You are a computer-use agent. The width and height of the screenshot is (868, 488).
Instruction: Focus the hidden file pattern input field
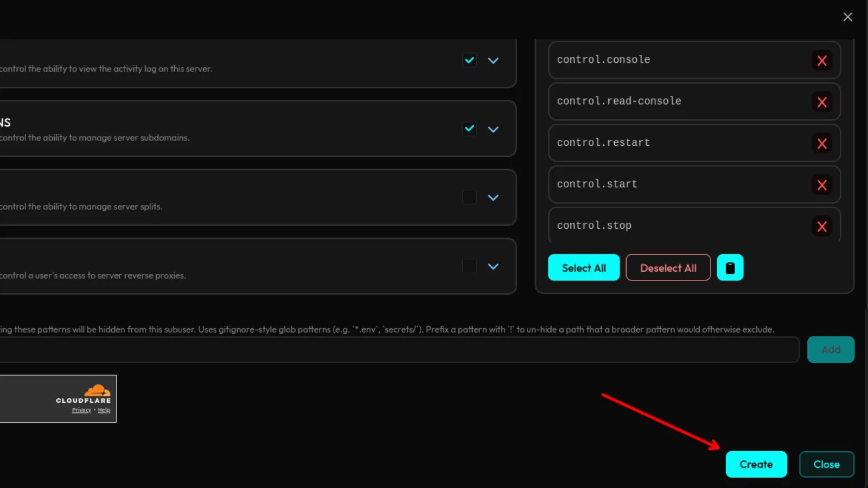(x=399, y=350)
